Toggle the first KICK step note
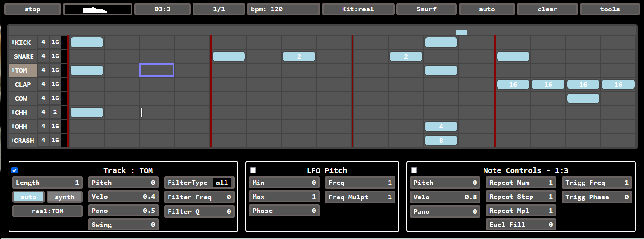The image size is (644, 239). point(87,42)
